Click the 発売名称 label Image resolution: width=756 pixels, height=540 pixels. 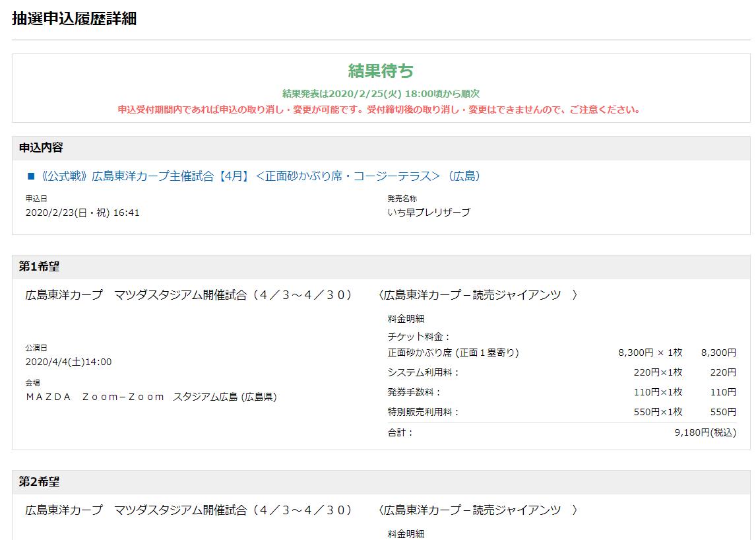[x=402, y=198]
